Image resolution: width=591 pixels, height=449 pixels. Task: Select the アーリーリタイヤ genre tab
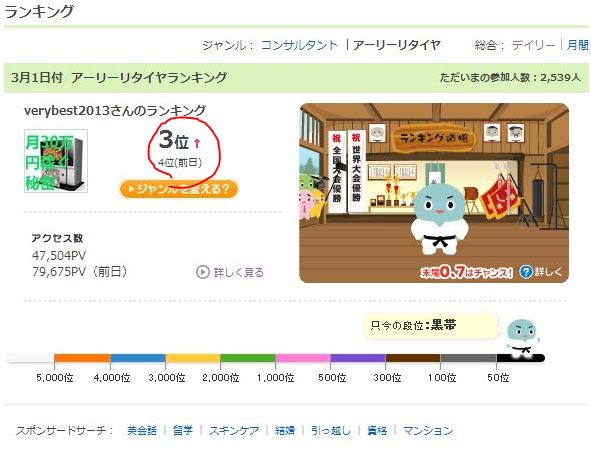[397, 45]
